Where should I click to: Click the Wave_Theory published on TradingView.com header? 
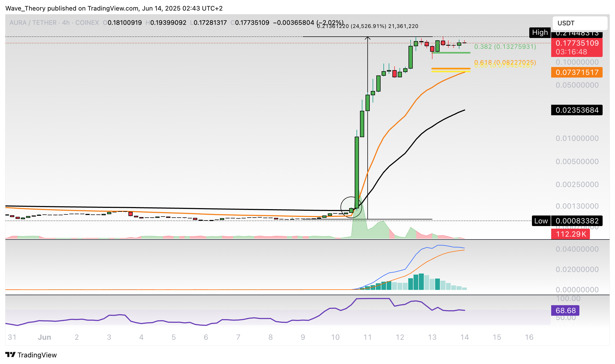[114, 8]
